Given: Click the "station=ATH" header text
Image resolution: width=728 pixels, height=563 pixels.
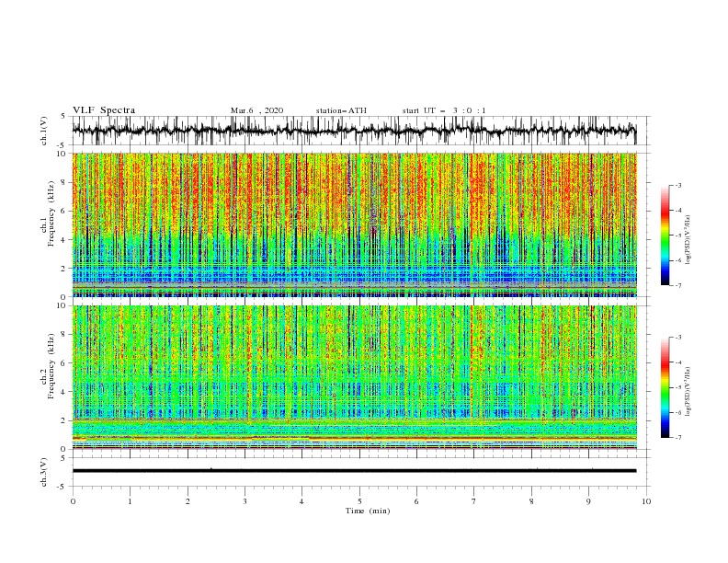Looking at the screenshot, I should [x=341, y=110].
